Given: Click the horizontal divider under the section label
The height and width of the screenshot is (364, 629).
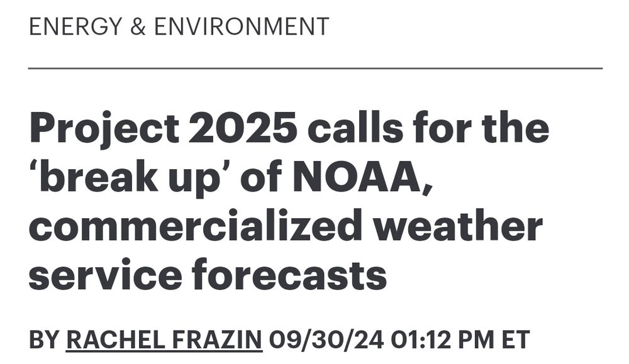Looking at the screenshot, I should click(x=315, y=68).
